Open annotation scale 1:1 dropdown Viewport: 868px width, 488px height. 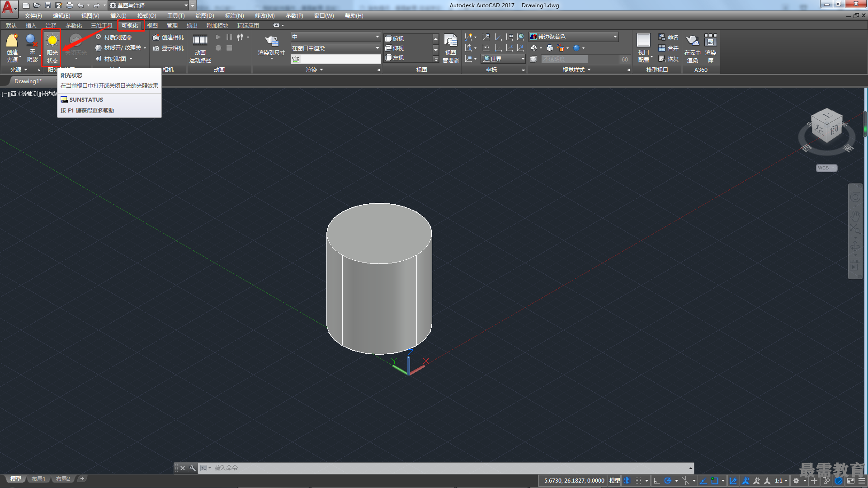pyautogui.click(x=781, y=481)
